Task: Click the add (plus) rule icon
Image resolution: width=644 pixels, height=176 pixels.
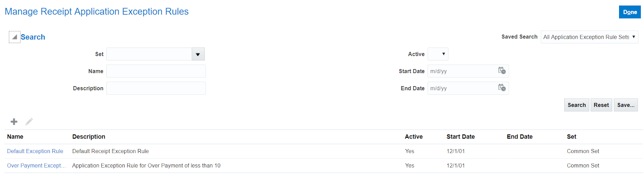Action: 14,122
